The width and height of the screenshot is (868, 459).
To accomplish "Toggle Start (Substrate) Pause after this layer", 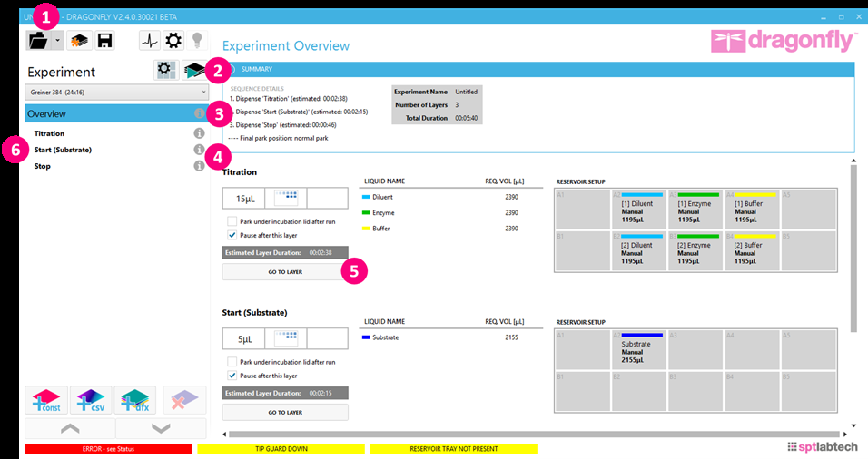I will tap(232, 375).
